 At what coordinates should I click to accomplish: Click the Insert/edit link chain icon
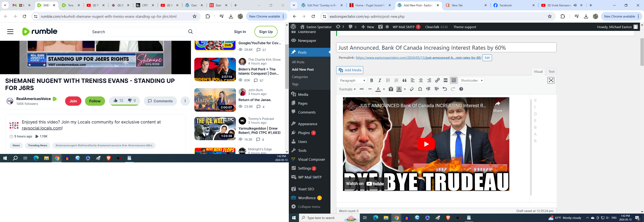coord(437,81)
